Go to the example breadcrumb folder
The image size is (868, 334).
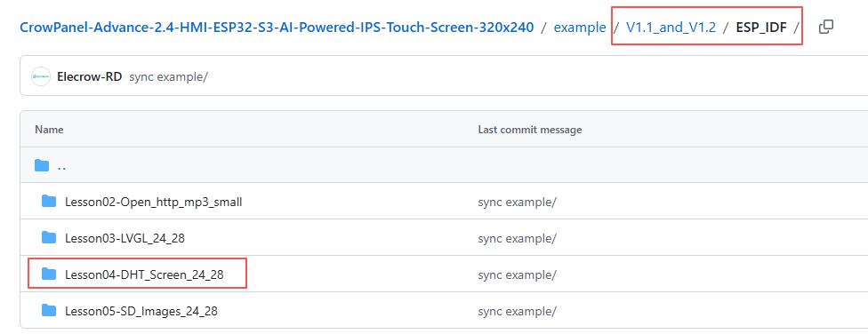click(x=580, y=27)
